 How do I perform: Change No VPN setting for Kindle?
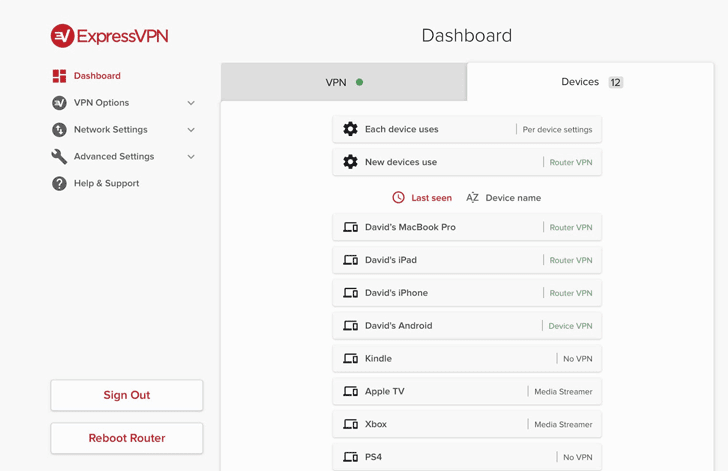coord(578,359)
